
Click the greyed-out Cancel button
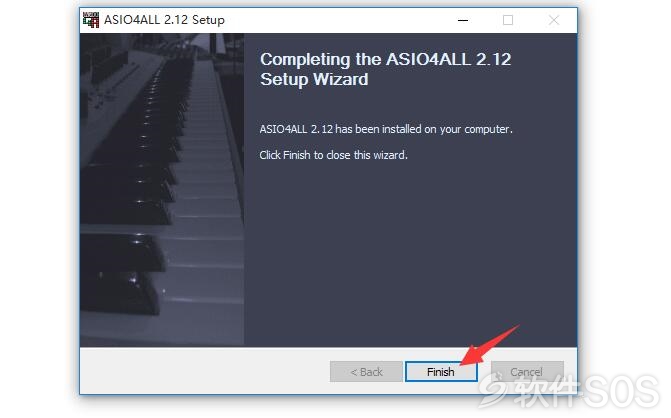[x=527, y=371]
